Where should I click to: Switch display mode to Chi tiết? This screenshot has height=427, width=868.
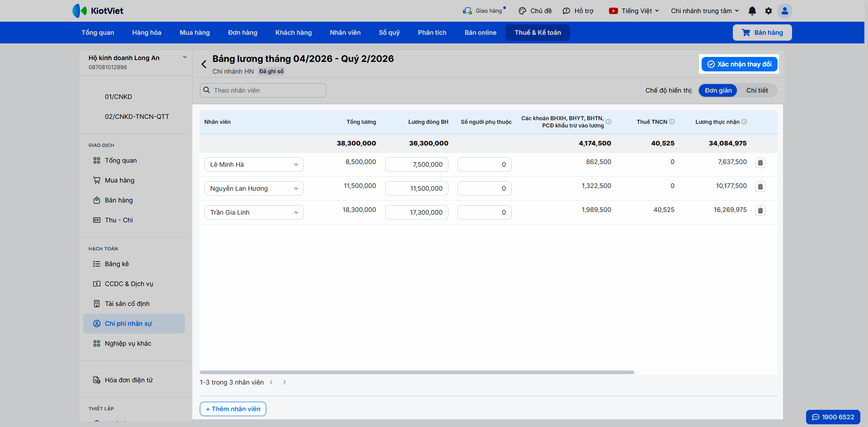[757, 90]
